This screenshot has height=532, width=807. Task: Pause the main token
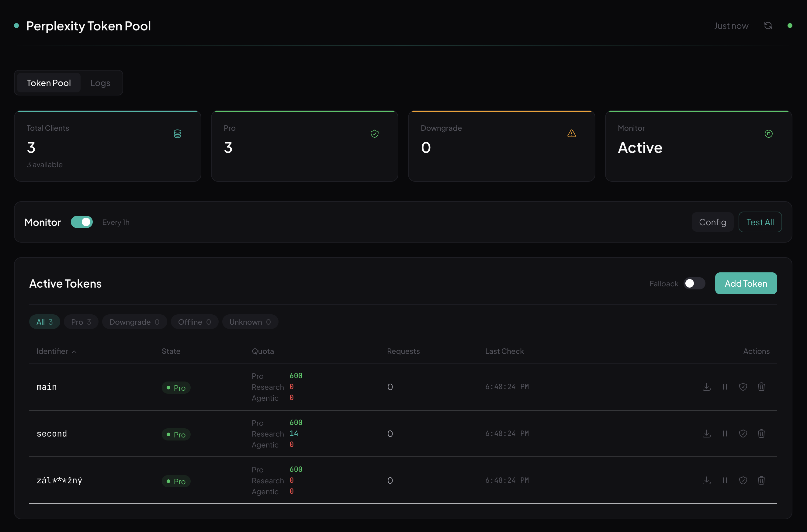click(725, 387)
